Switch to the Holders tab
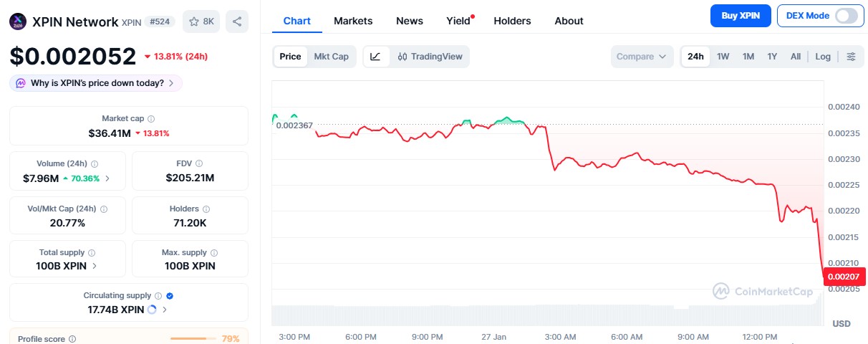 point(512,21)
